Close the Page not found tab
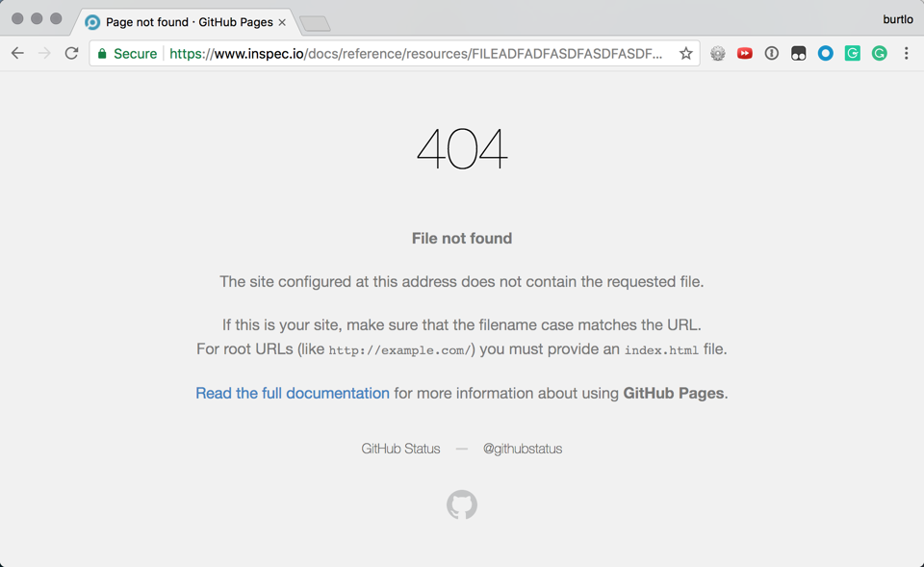 point(282,22)
